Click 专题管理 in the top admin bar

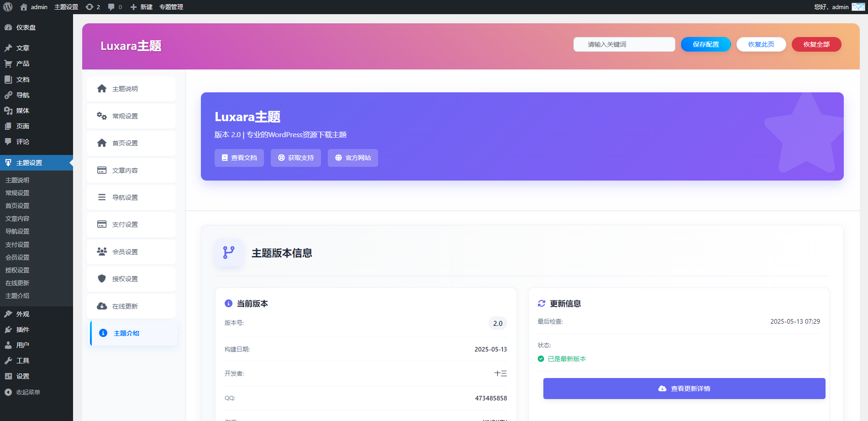tap(171, 7)
